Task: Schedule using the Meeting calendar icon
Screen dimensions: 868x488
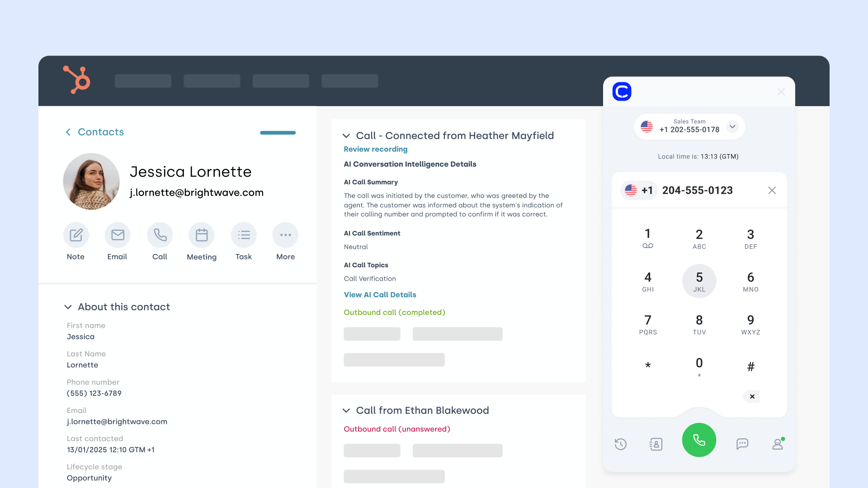Action: (x=202, y=235)
